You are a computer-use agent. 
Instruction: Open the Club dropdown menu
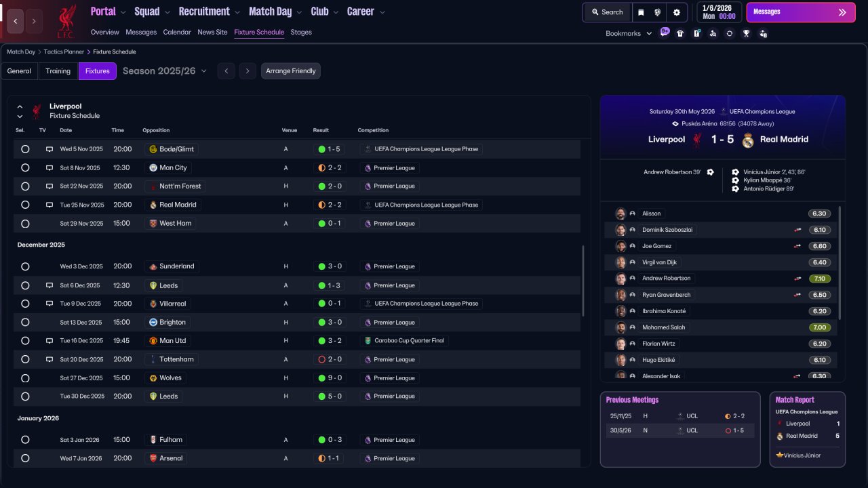[x=325, y=12]
